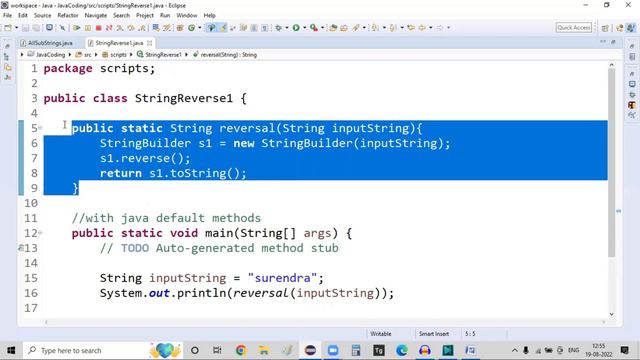Click the New file toolbar icon

pyautogui.click(x=8, y=28)
